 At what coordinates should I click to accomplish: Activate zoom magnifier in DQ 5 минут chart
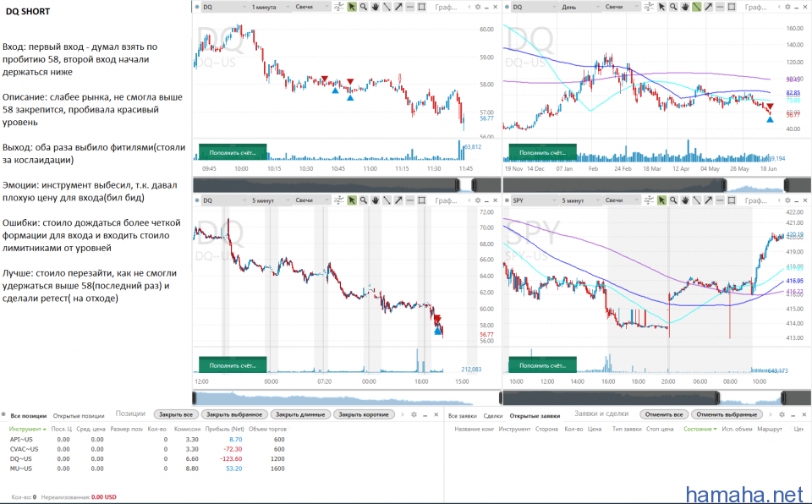pos(364,200)
